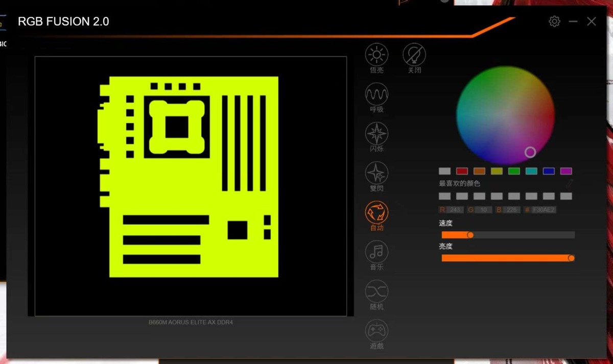Select the 恒亮 static lighting mode icon
Image resolution: width=613 pixels, height=364 pixels.
pos(376,55)
